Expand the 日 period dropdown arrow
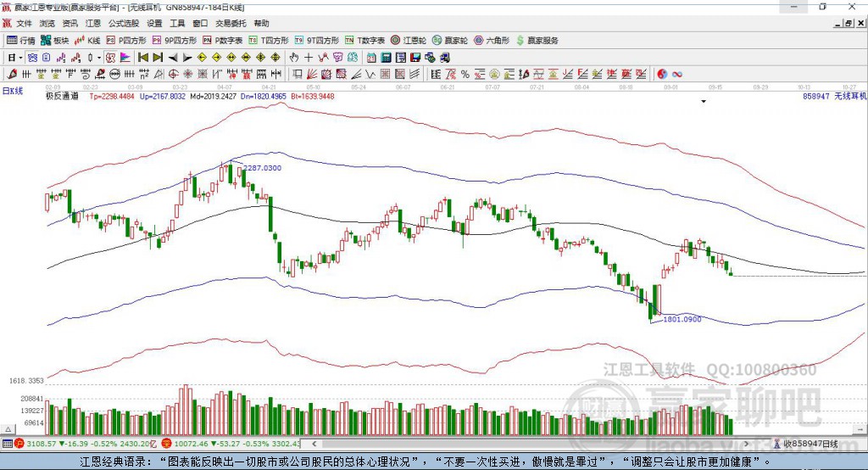The width and height of the screenshot is (868, 470). pyautogui.click(x=20, y=58)
